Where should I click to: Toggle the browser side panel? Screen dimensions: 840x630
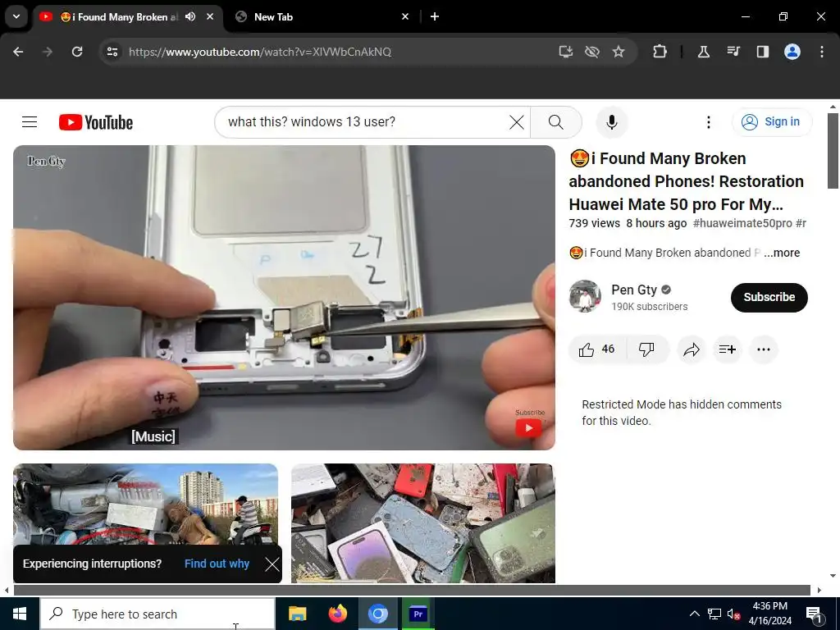[762, 52]
